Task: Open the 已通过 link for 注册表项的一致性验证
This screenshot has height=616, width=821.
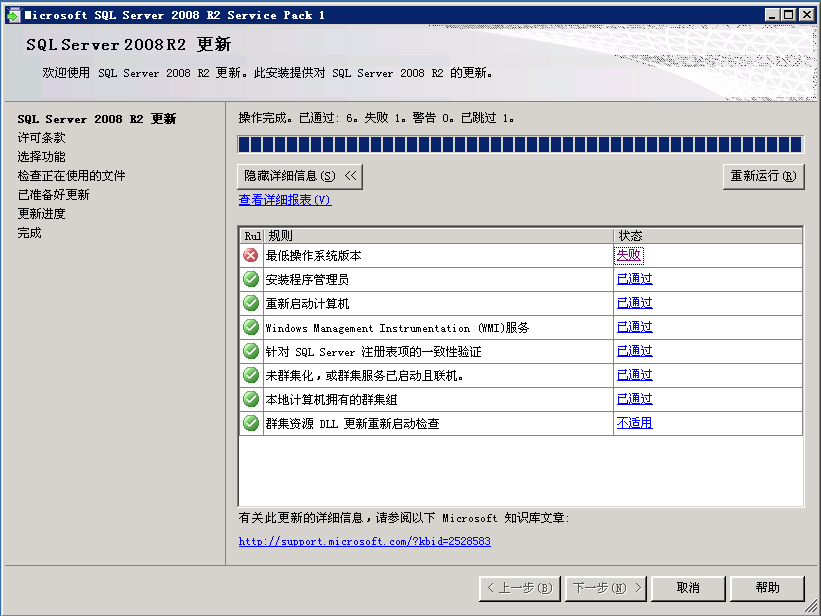Action: pos(635,351)
